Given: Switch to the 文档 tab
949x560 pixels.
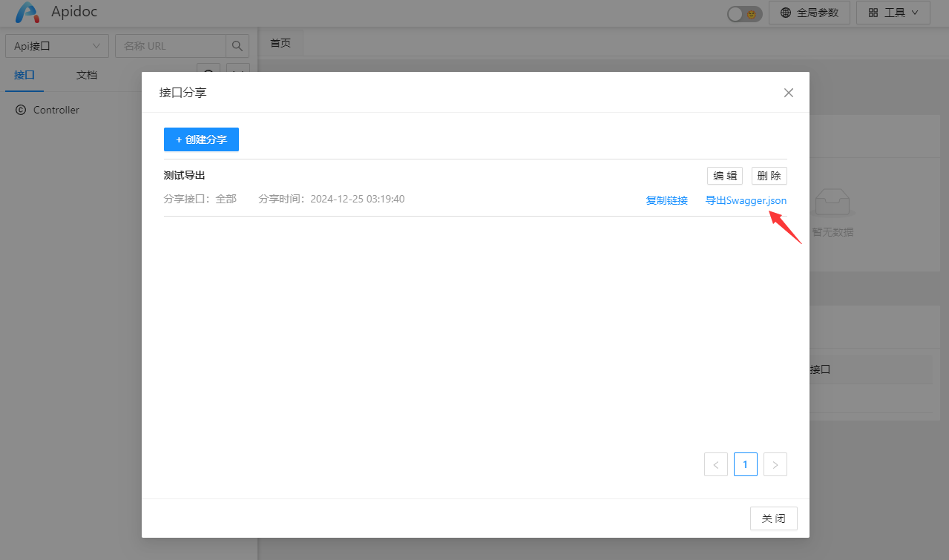Looking at the screenshot, I should [87, 75].
